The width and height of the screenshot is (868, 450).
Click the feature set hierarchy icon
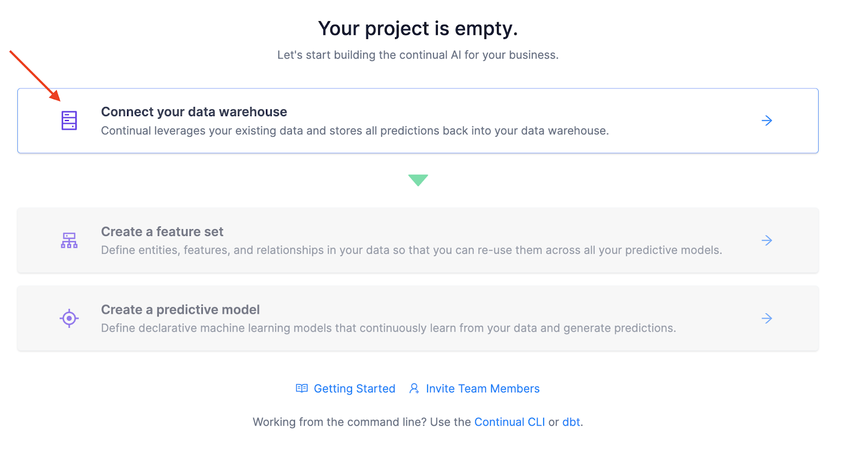click(x=69, y=240)
